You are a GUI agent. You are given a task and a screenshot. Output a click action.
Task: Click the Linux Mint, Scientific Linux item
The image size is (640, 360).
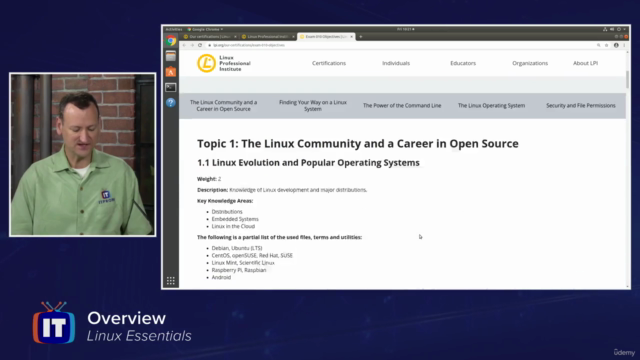[x=243, y=263]
